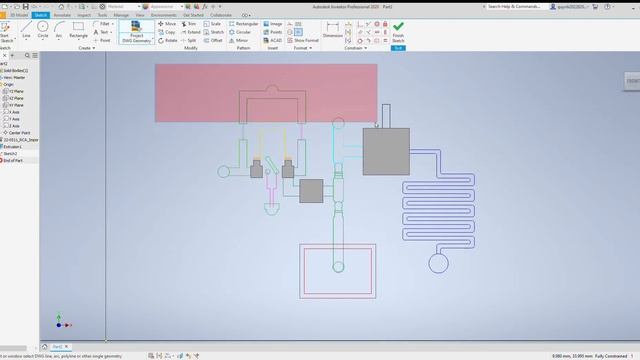The height and width of the screenshot is (360, 640).
Task: Save file from quick access toolbar
Action: pyautogui.click(x=25, y=7)
